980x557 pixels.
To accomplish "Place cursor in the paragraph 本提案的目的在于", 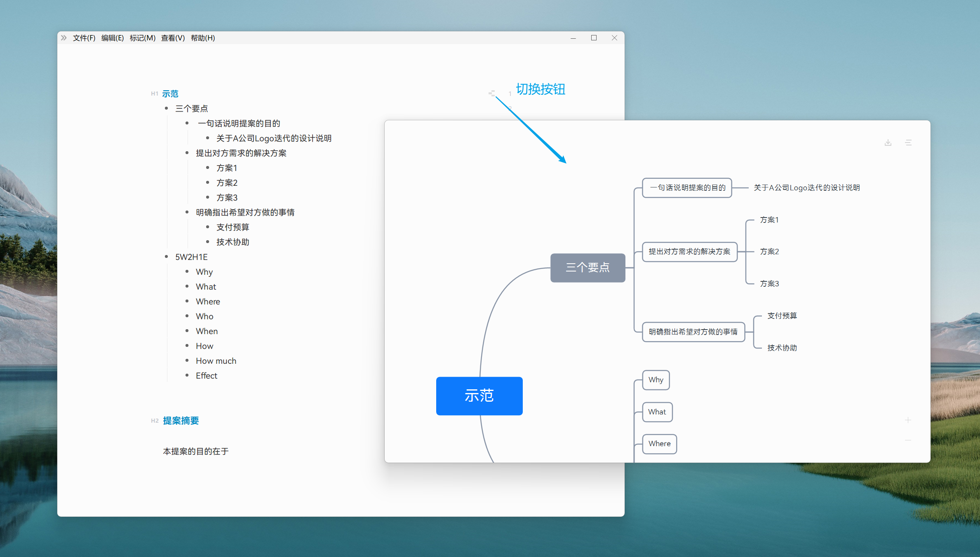I will tap(196, 452).
